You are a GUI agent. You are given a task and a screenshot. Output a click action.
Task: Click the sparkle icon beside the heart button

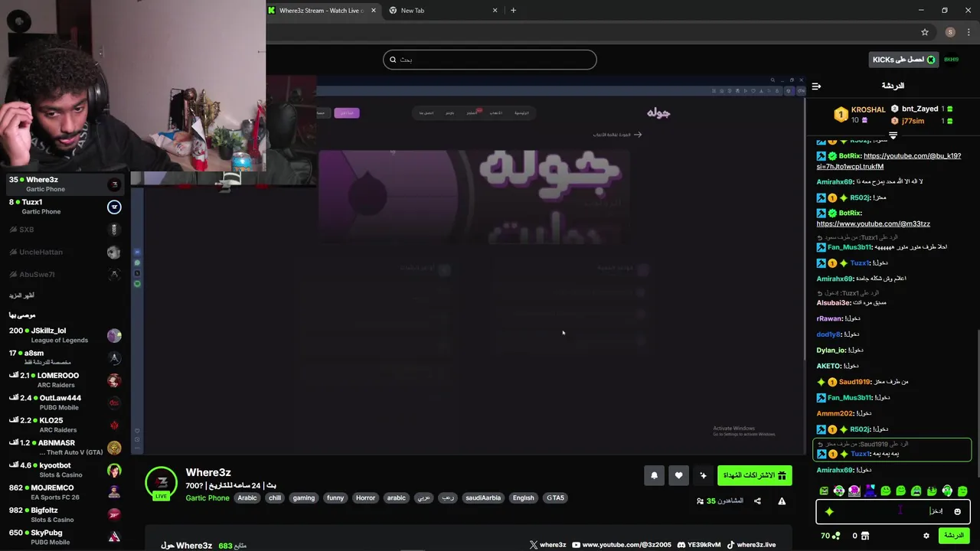point(703,475)
